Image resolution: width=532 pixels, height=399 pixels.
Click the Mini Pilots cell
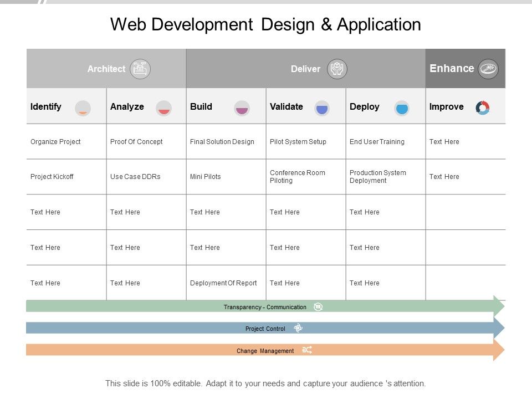click(226, 177)
